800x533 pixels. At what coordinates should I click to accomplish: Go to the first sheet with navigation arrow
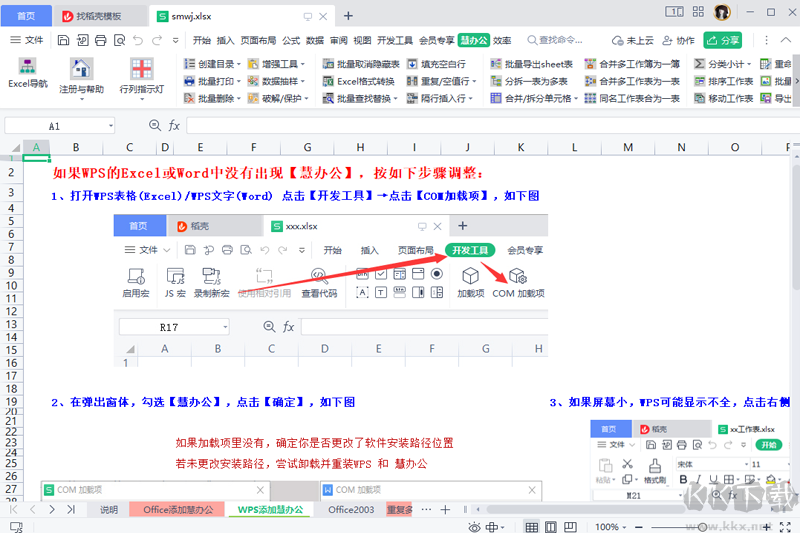pos(14,509)
